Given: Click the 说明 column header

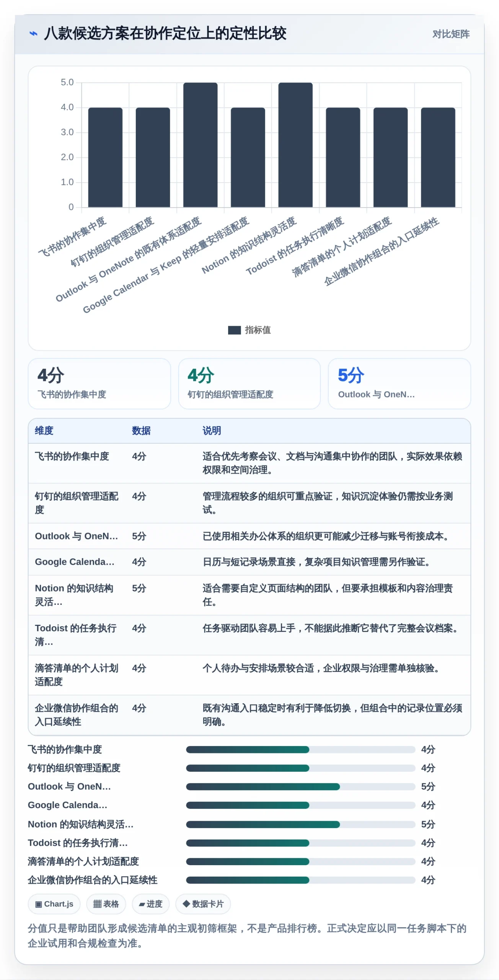Looking at the screenshot, I should click(x=212, y=431).
